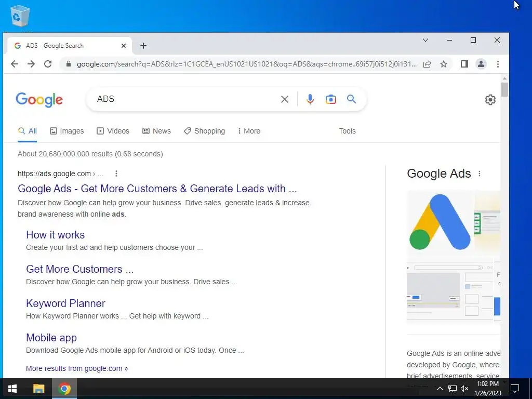
Task: Open the notification center icon
Action: (x=515, y=389)
